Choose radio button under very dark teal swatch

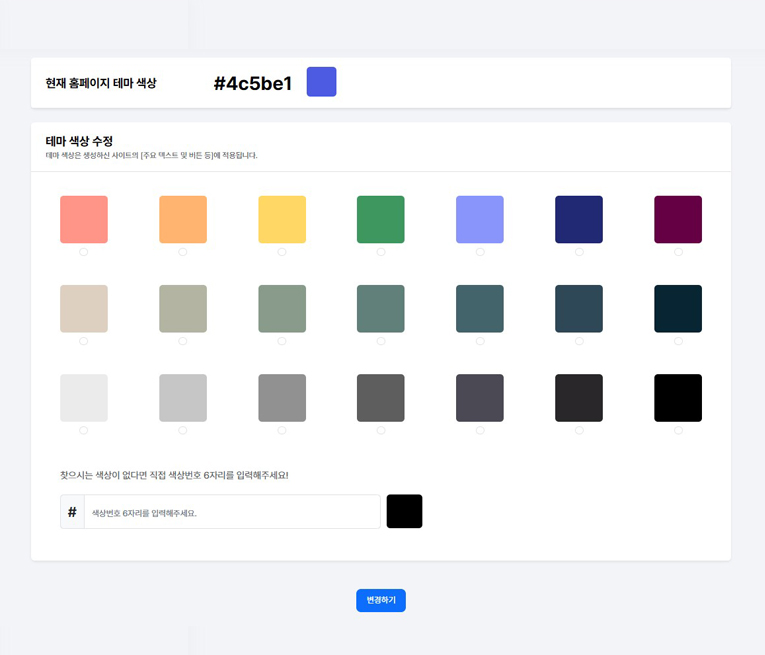click(x=678, y=341)
